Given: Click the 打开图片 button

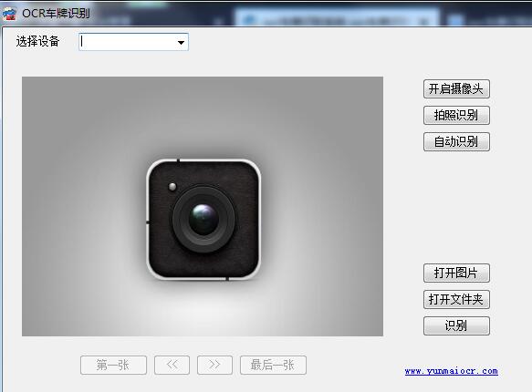Looking at the screenshot, I should coord(456,273).
